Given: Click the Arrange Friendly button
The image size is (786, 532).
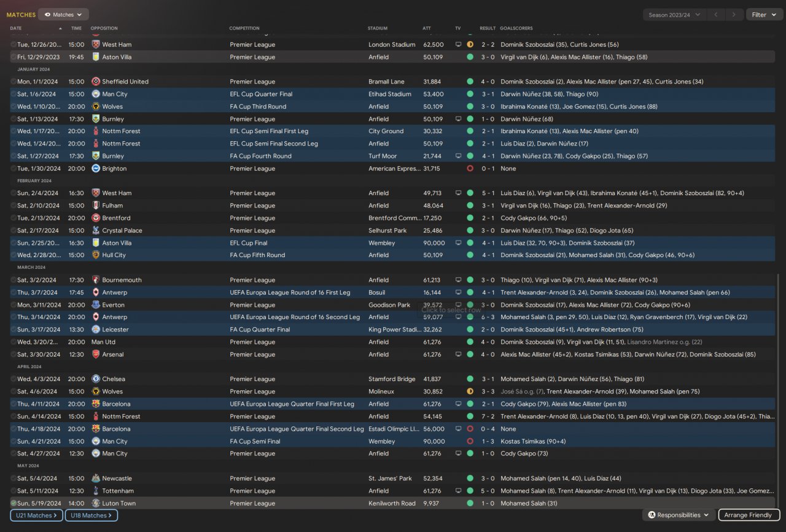Looking at the screenshot, I should click(x=749, y=515).
